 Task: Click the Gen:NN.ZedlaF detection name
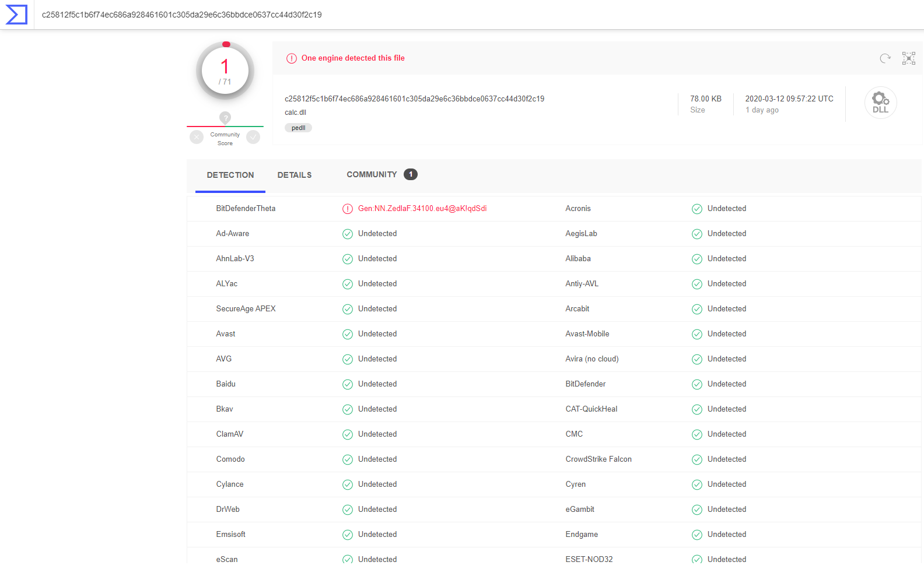coord(422,209)
